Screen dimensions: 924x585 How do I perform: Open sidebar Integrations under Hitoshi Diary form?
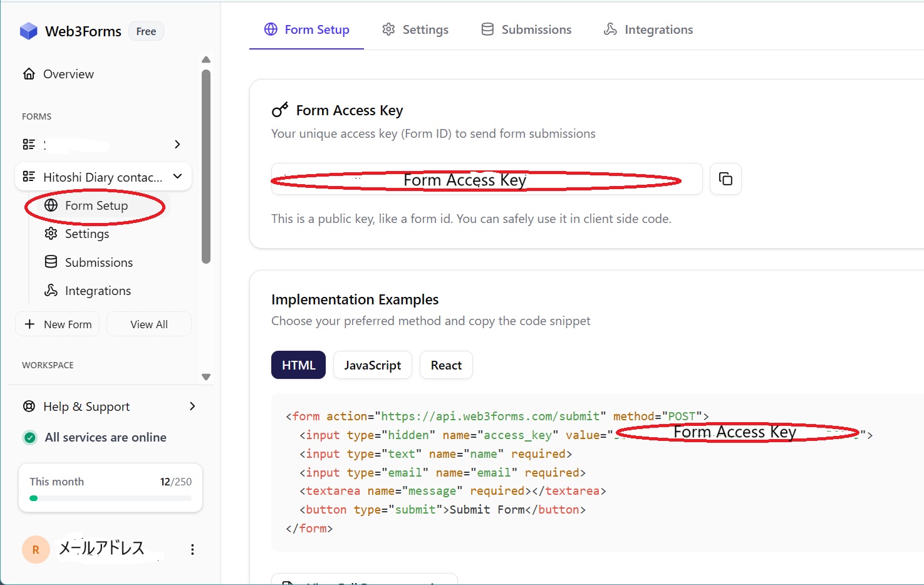(x=97, y=291)
